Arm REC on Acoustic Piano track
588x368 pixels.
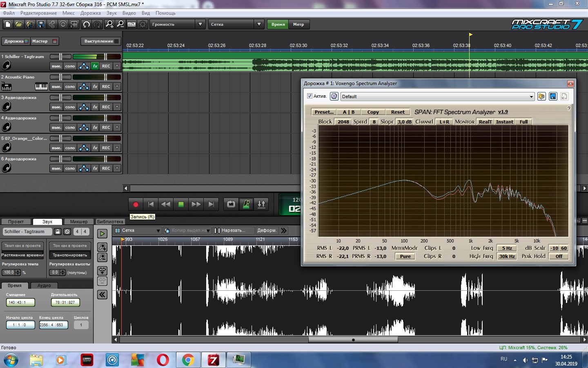pos(106,86)
